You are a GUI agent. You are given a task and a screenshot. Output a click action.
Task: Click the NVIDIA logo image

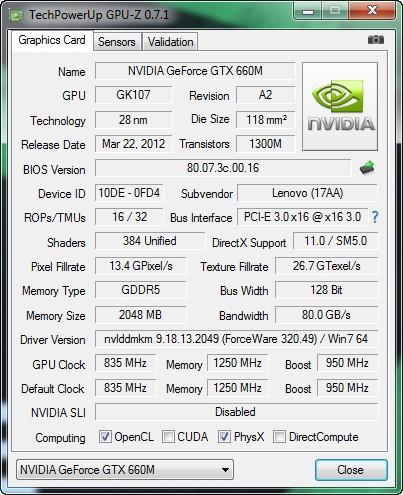point(340,106)
